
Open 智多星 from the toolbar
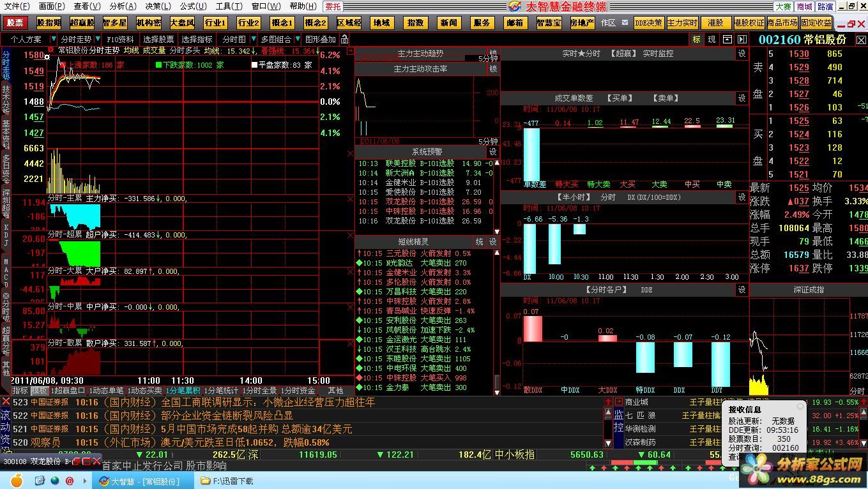(x=115, y=23)
